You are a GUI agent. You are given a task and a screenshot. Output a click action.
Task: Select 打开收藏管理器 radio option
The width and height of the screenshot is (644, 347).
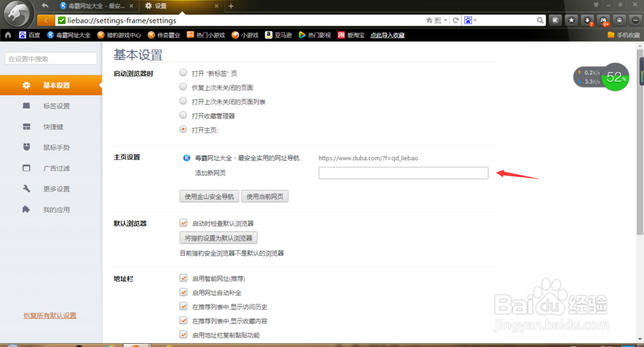click(183, 115)
